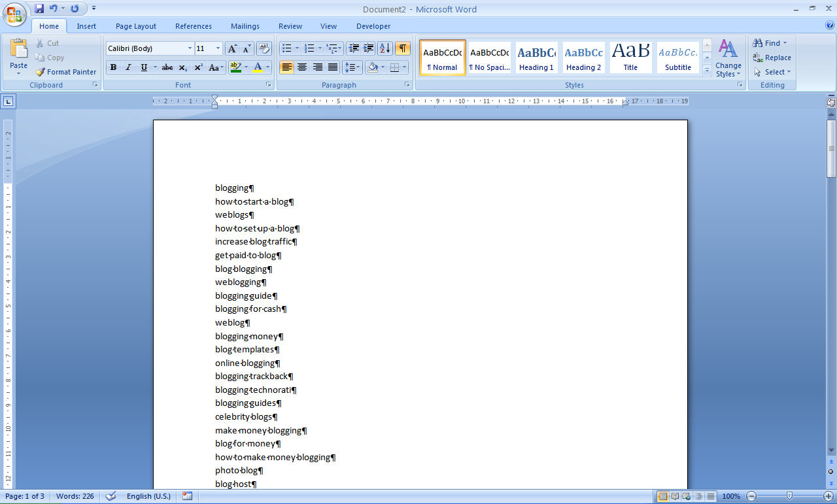Apply italic formatting
The width and height of the screenshot is (837, 504).
pyautogui.click(x=128, y=67)
